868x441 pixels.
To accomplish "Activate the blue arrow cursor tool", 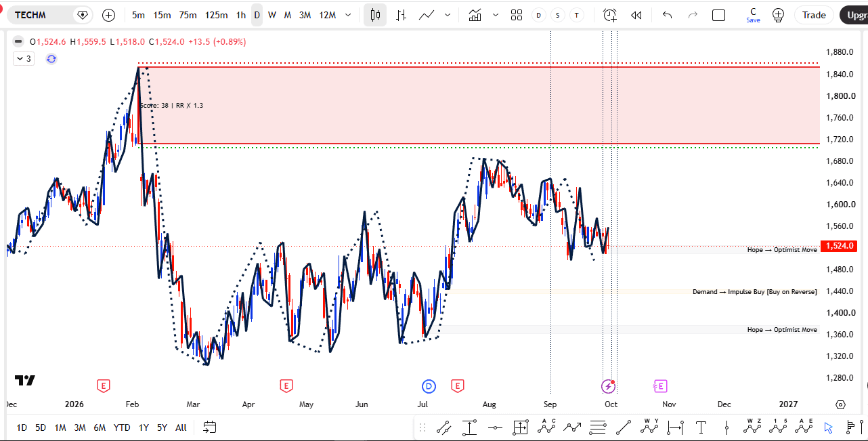I will coord(827,427).
